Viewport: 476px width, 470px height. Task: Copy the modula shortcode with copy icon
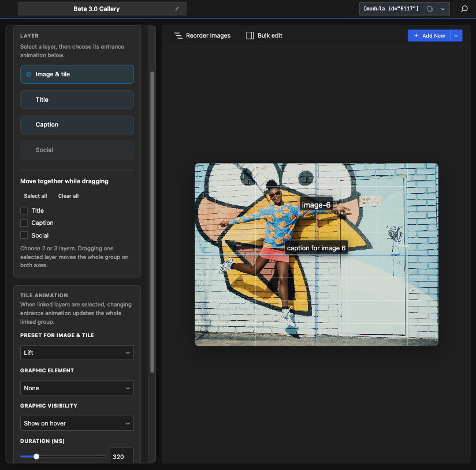coord(430,9)
